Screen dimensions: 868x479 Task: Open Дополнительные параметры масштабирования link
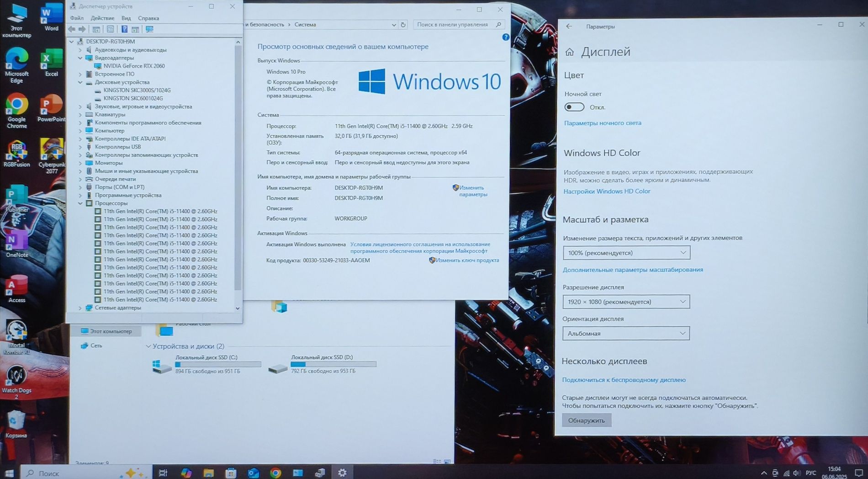click(x=633, y=270)
